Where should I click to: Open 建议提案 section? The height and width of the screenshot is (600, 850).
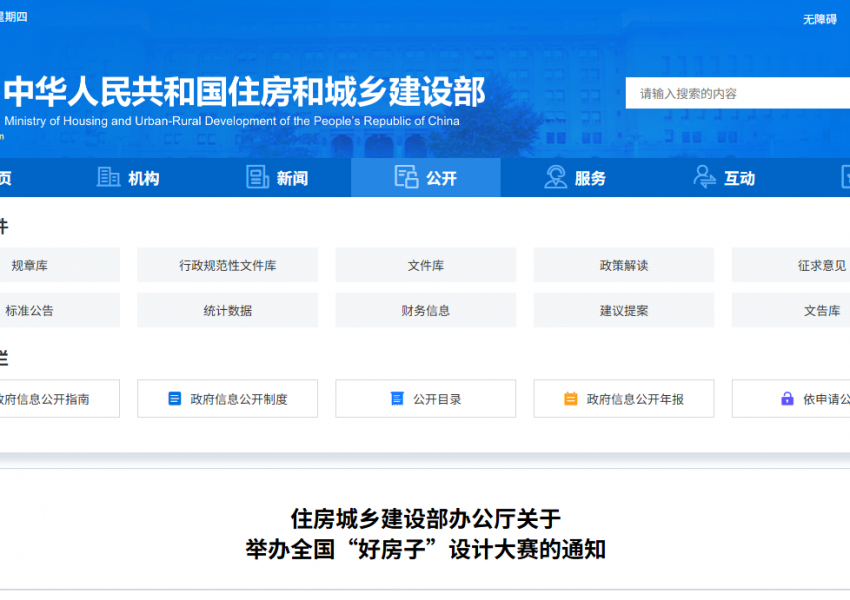[x=624, y=310]
